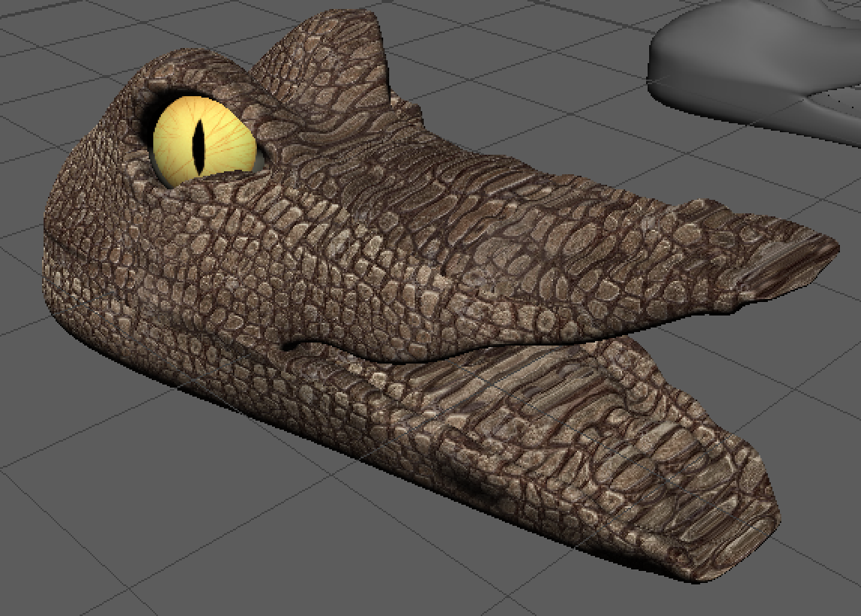The image size is (861, 616).
Task: Pick the corner of the crocodile's mouth
Action: pyautogui.click(x=289, y=346)
